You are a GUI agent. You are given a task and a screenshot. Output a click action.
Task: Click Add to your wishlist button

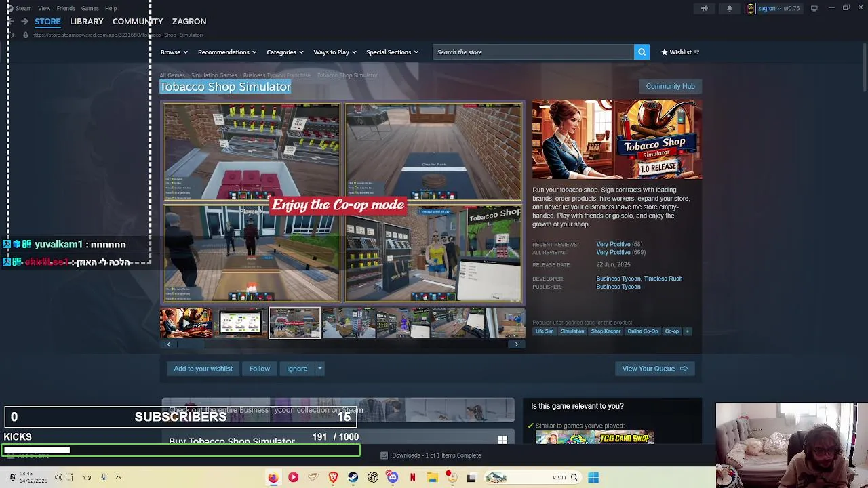[203, 369]
